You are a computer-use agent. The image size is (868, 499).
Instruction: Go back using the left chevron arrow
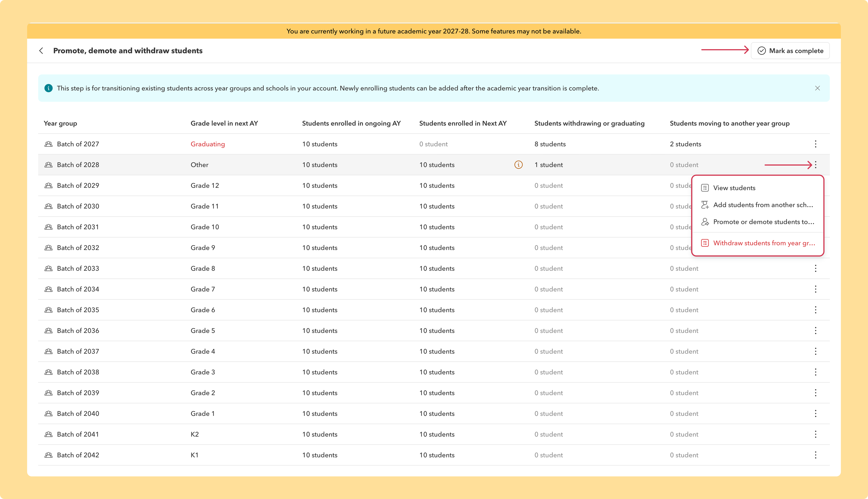tap(41, 51)
